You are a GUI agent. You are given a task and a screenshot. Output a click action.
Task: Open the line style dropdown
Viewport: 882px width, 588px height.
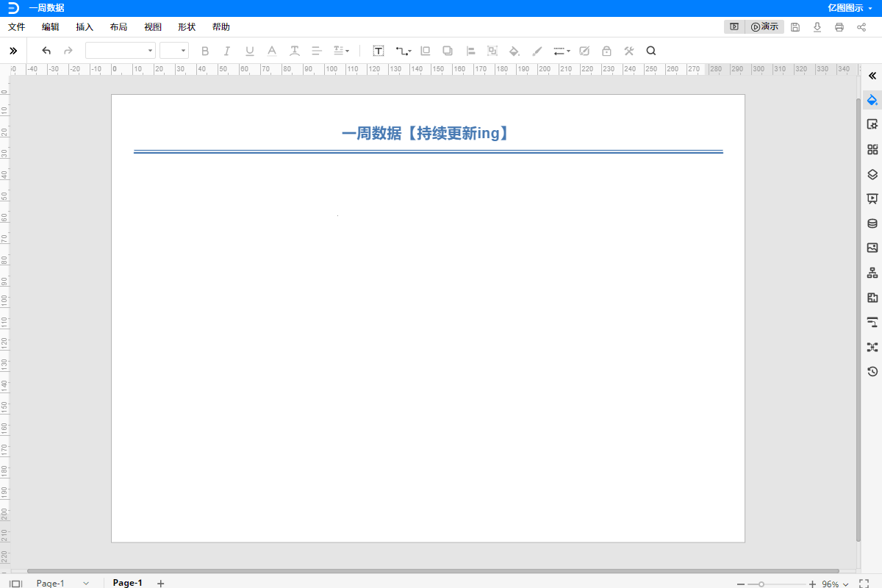pyautogui.click(x=562, y=51)
